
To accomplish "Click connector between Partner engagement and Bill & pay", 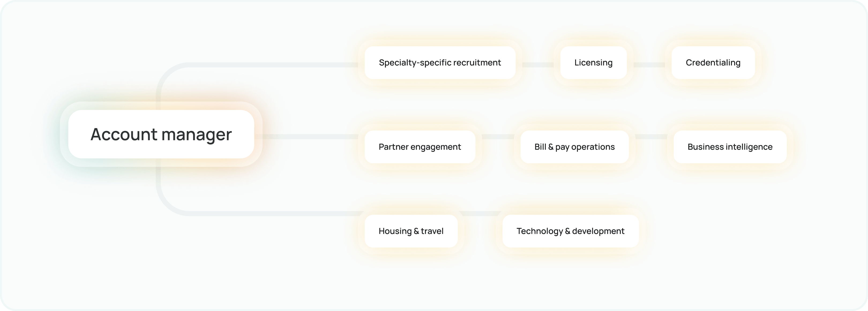I will click(x=498, y=136).
